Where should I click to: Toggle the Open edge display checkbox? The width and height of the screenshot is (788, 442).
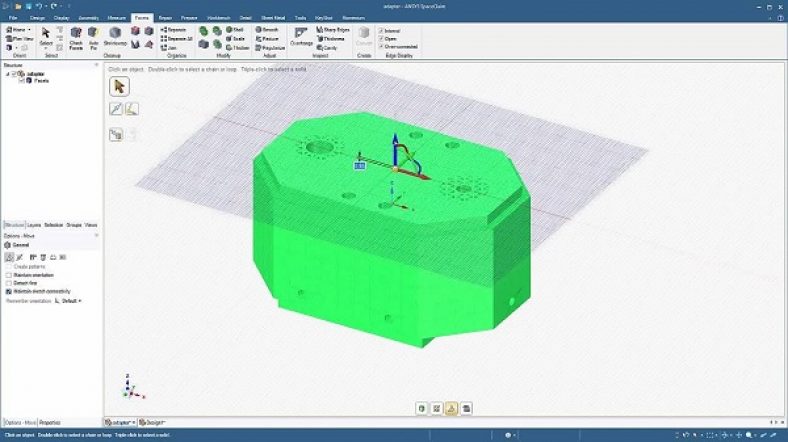(381, 39)
